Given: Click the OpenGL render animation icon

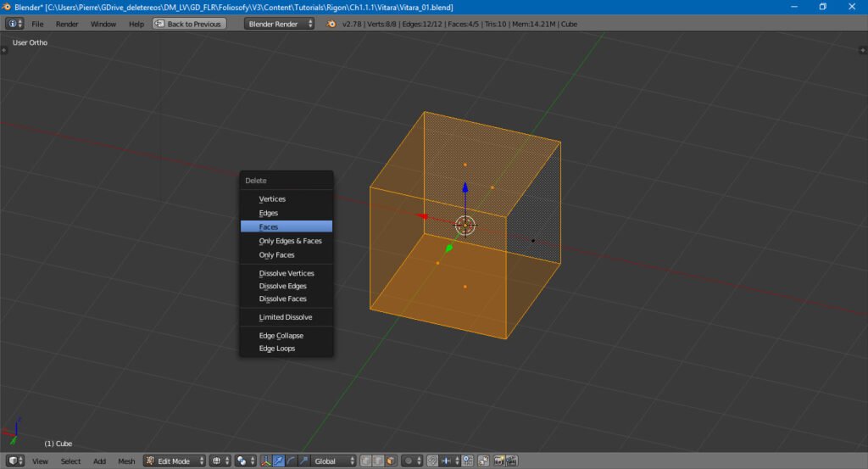Looking at the screenshot, I should coord(512,461).
